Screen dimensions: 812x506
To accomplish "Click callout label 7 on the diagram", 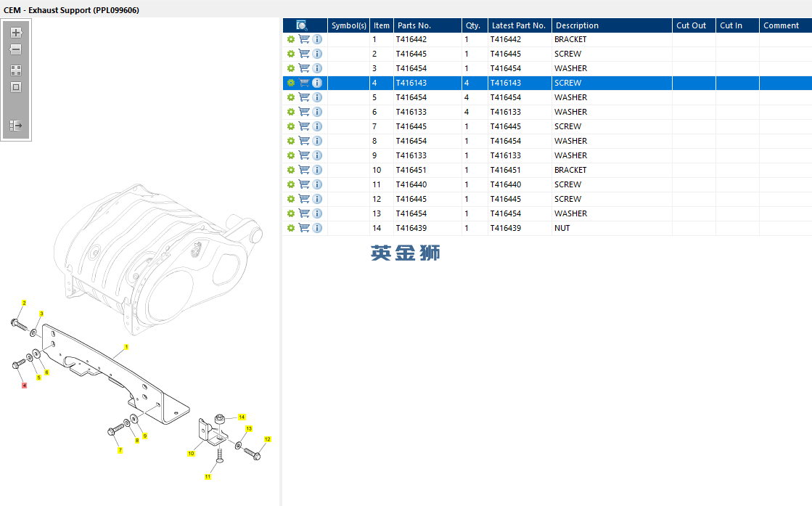I will [x=120, y=450].
